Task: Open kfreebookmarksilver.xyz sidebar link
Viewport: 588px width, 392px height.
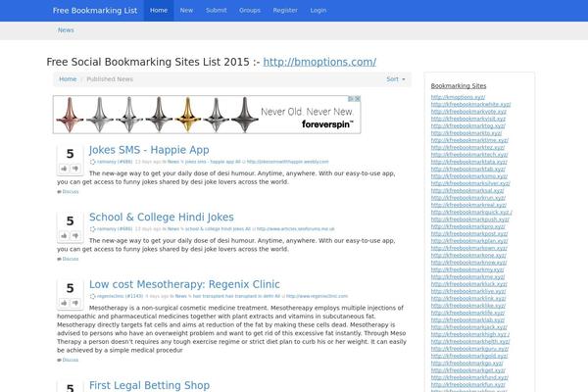Action: point(470,183)
